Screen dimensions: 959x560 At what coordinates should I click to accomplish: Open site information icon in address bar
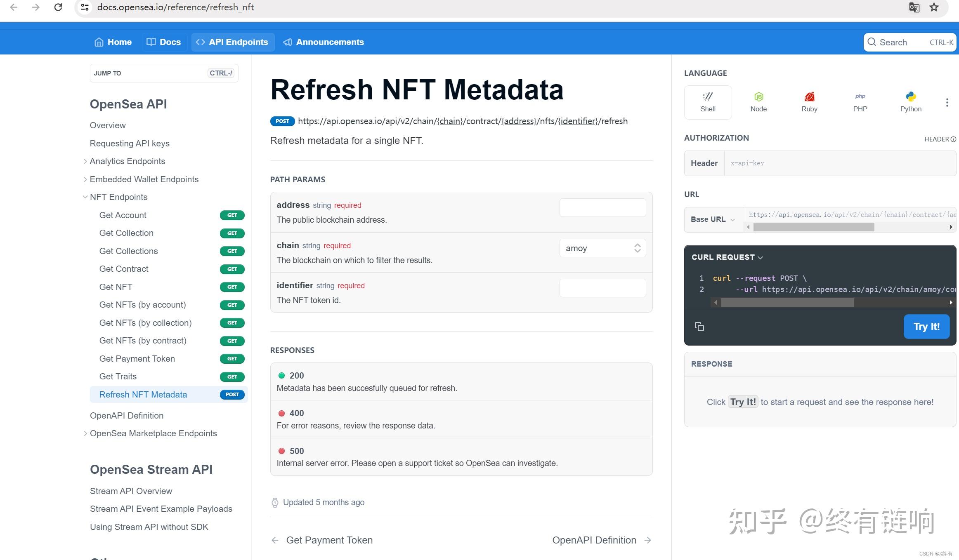pyautogui.click(x=85, y=7)
